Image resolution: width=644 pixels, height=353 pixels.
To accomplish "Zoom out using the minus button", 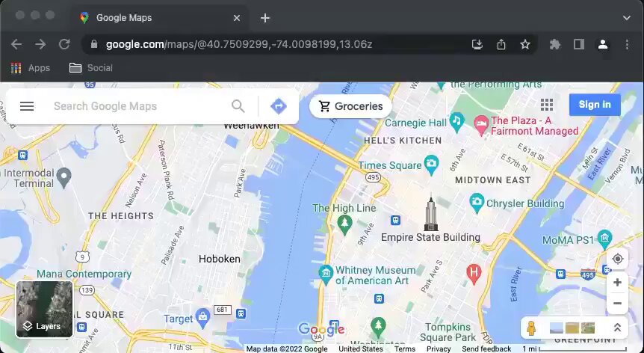I will click(617, 304).
